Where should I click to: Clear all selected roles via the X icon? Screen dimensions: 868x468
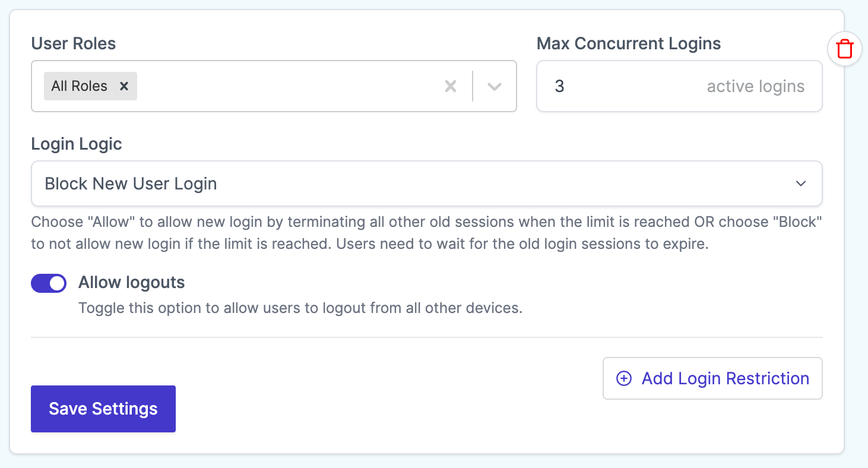(x=450, y=86)
